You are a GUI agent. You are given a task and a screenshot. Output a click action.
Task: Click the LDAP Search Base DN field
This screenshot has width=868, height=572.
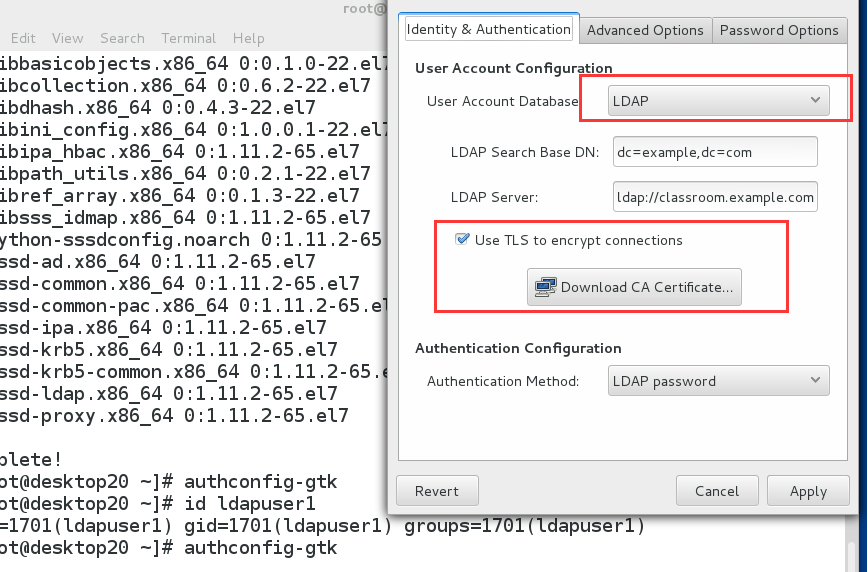(x=715, y=152)
